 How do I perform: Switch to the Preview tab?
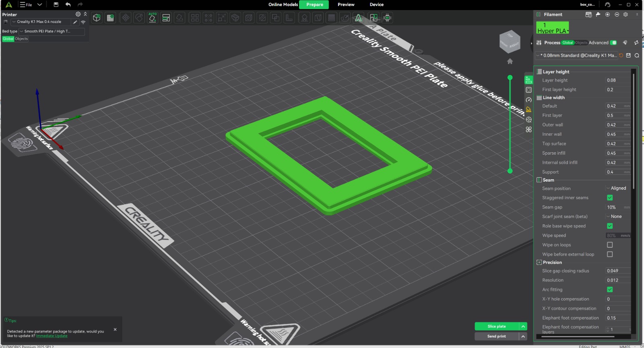pyautogui.click(x=346, y=4)
